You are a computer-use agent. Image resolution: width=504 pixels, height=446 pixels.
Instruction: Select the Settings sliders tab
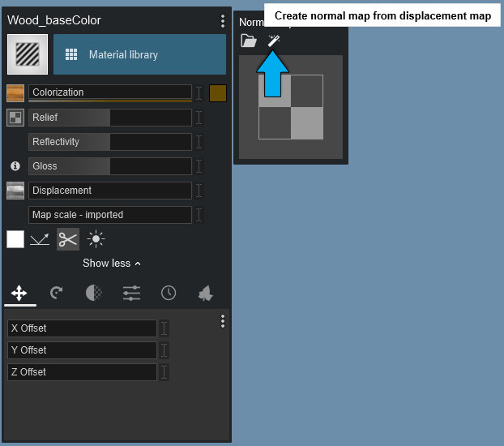131,294
